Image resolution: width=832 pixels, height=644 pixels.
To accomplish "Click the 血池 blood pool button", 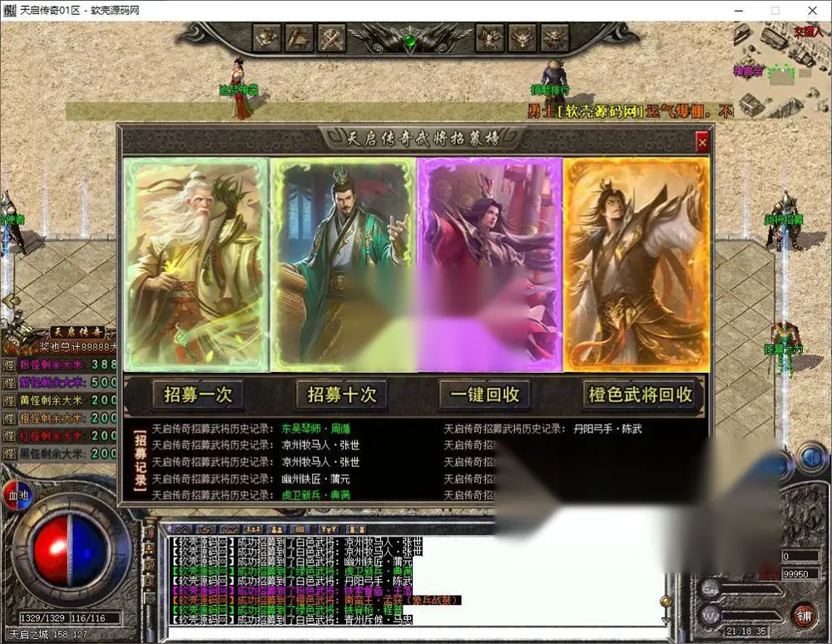I will 18,495.
